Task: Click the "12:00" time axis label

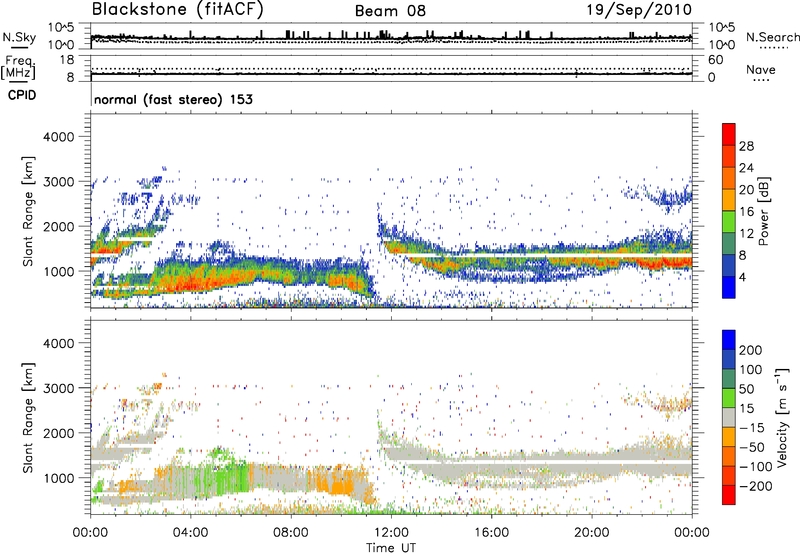Action: [391, 533]
